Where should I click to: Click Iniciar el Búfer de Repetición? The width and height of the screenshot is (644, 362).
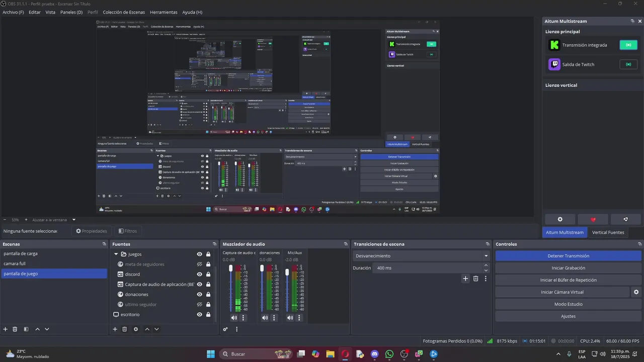pos(568,280)
